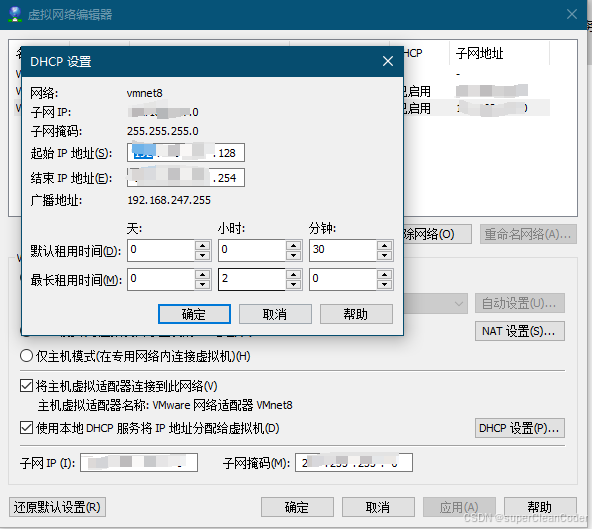Click the vmnet8 network name text

coord(145,93)
